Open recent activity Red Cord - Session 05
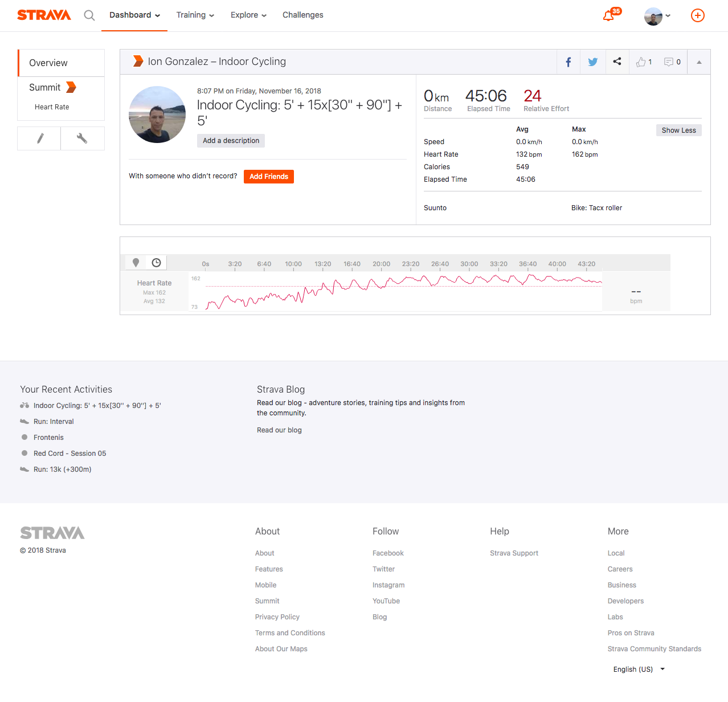 pos(69,454)
